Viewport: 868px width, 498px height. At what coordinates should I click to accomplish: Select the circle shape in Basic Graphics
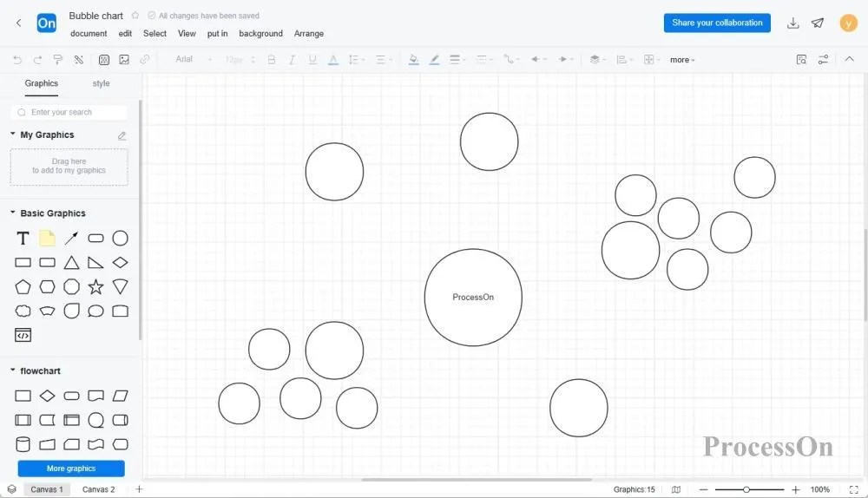[x=120, y=239]
